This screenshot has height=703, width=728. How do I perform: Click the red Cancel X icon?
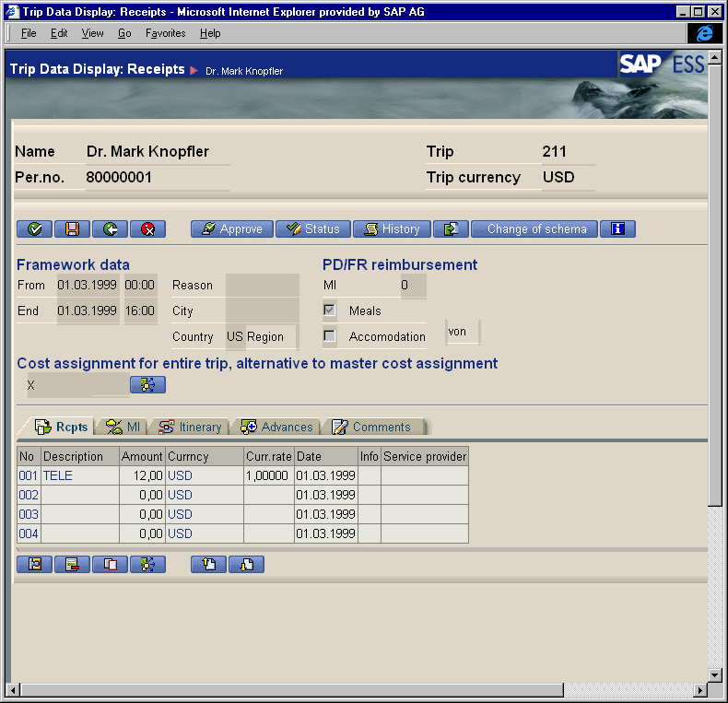(147, 229)
